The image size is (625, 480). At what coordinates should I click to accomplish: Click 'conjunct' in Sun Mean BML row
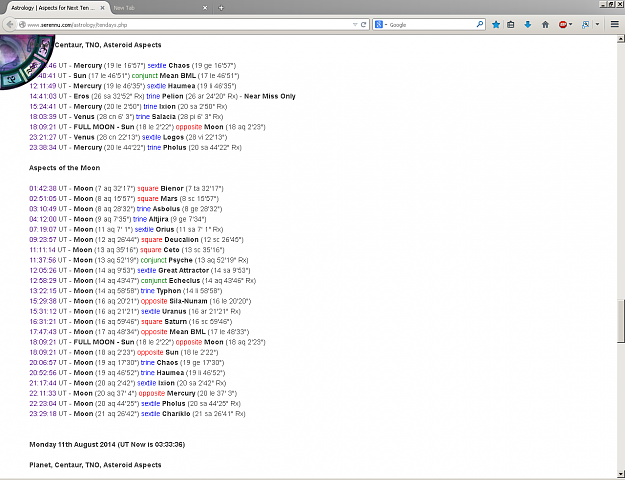click(145, 76)
